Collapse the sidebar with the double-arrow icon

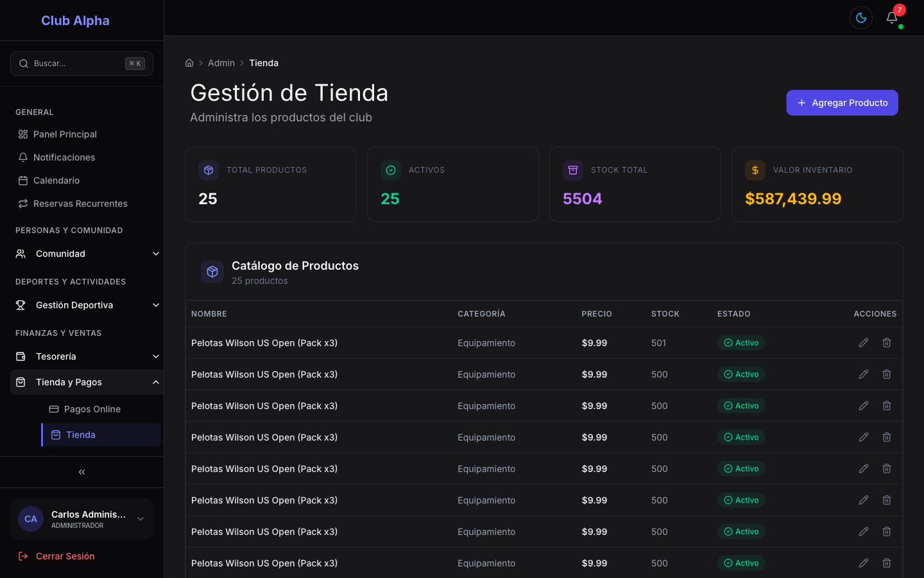pos(81,472)
